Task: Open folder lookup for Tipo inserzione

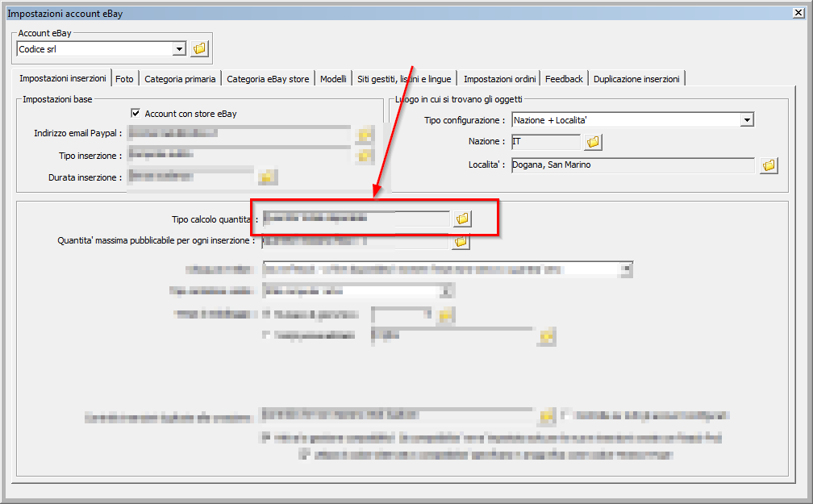Action: pyautogui.click(x=365, y=155)
